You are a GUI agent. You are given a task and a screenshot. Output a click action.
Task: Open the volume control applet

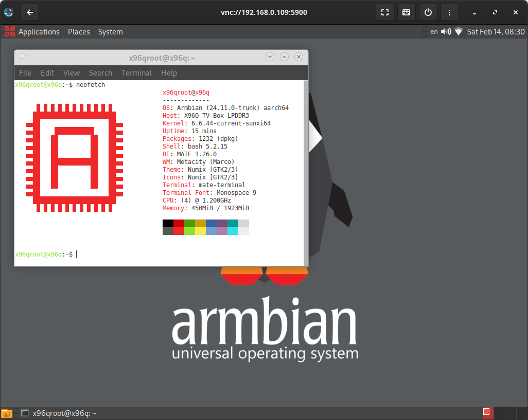(x=446, y=31)
